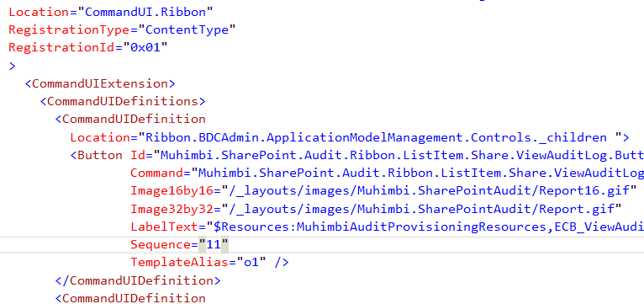Click the last CommandUIDefinition opening tag
The image size is (644, 304).
click(x=130, y=298)
